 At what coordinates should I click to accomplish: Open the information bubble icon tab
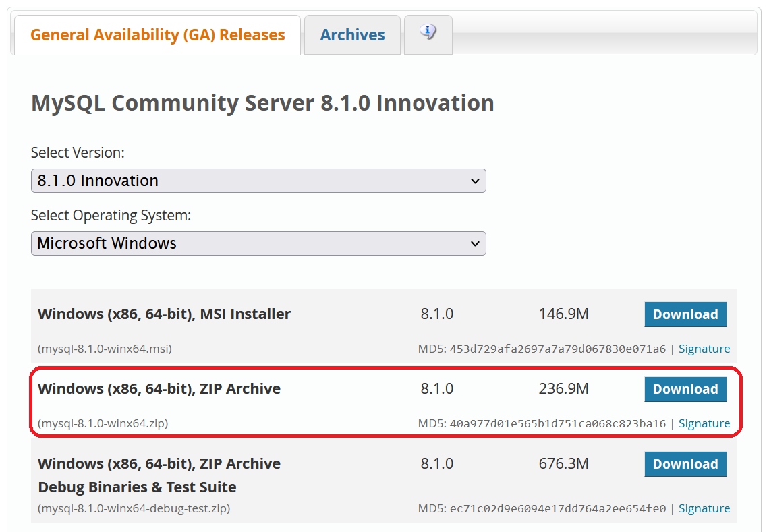(x=428, y=34)
